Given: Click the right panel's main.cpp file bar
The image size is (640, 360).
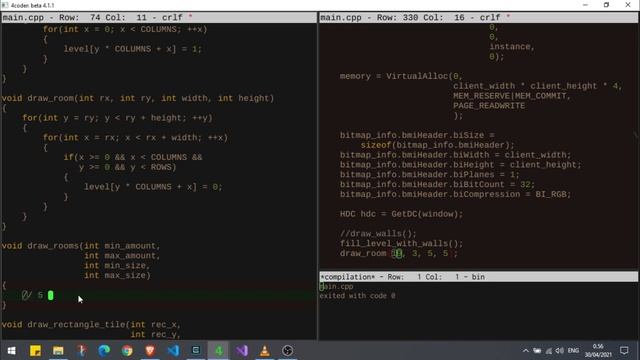Looking at the screenshot, I should pos(479,18).
